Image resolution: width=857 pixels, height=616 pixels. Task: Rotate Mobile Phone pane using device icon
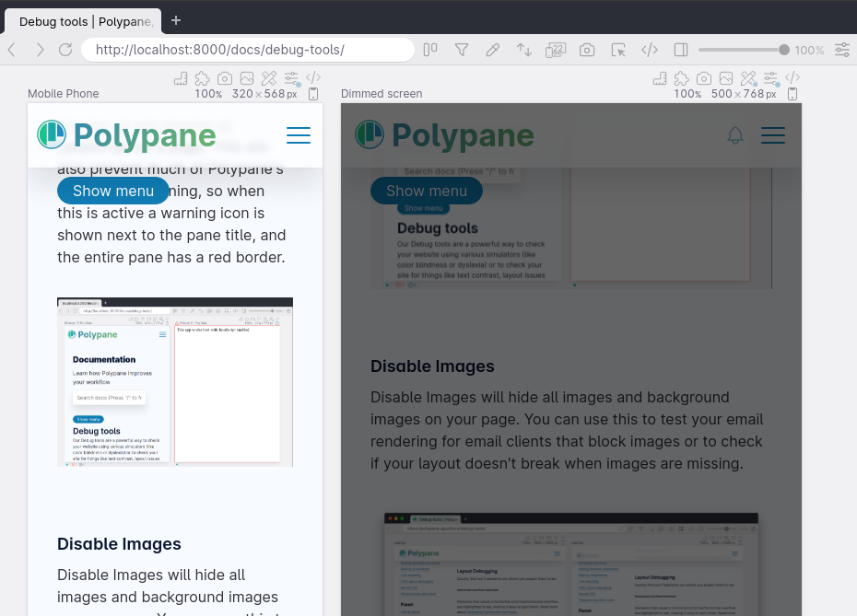pyautogui.click(x=313, y=94)
